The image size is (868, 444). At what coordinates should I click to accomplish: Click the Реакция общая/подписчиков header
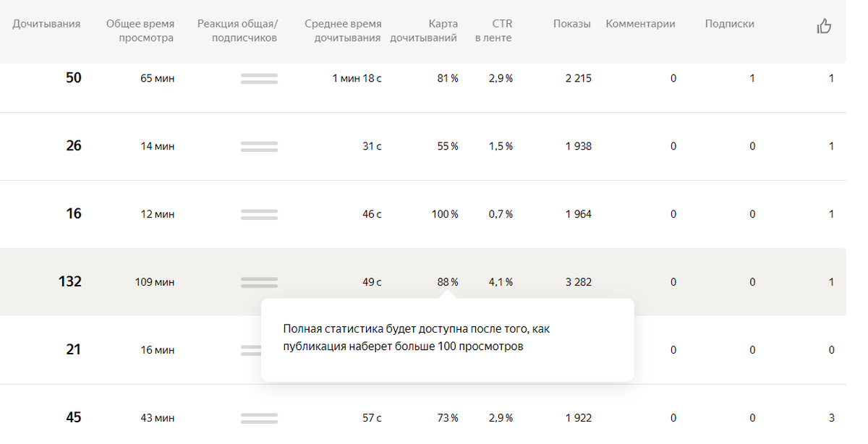[x=237, y=31]
